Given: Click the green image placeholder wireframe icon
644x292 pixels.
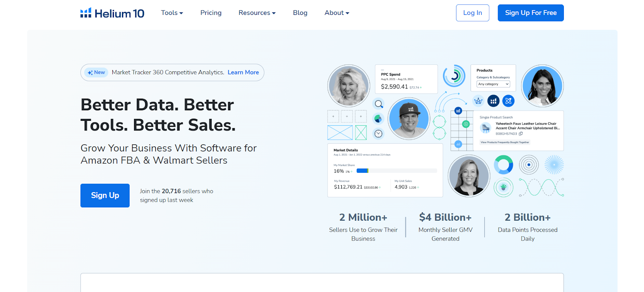Looking at the screenshot, I should click(x=361, y=133).
